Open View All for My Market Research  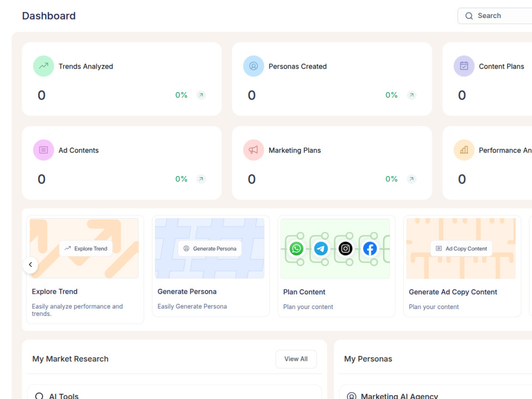point(296,359)
